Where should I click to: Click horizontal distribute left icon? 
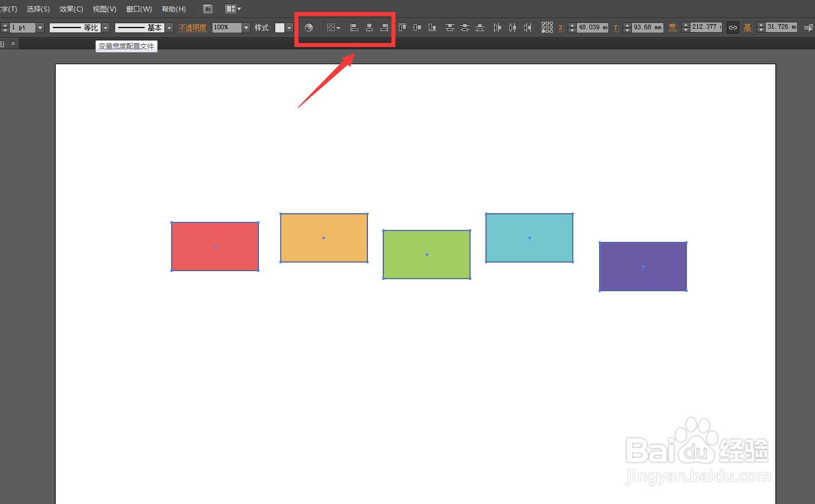click(498, 28)
